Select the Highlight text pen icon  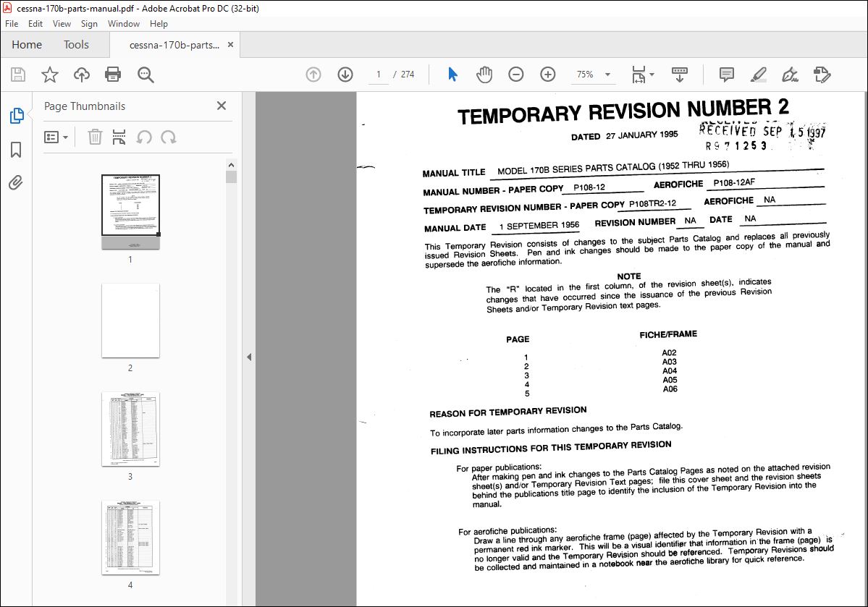[759, 74]
